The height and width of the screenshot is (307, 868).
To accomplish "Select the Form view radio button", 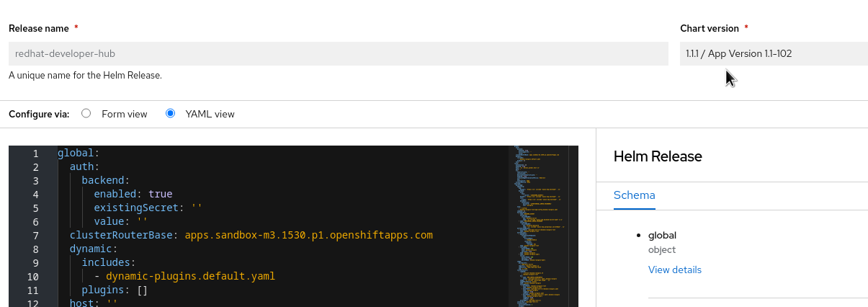I will (x=86, y=114).
